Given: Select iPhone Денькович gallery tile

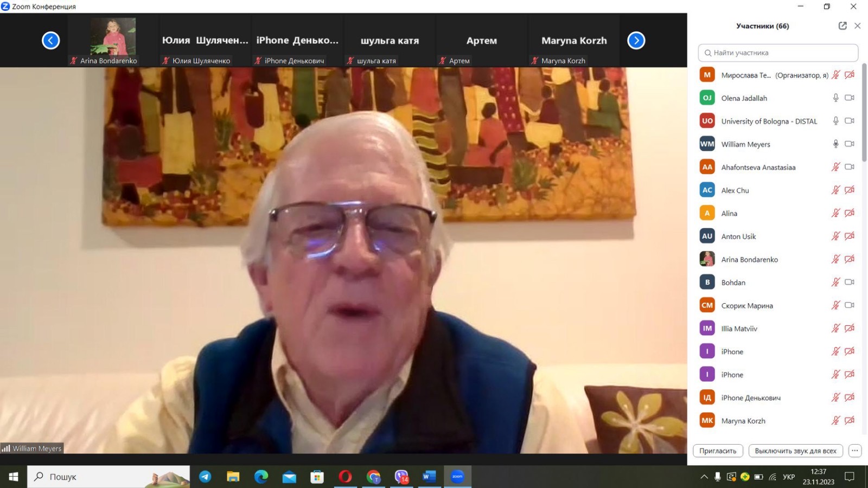Looking at the screenshot, I should [x=297, y=40].
